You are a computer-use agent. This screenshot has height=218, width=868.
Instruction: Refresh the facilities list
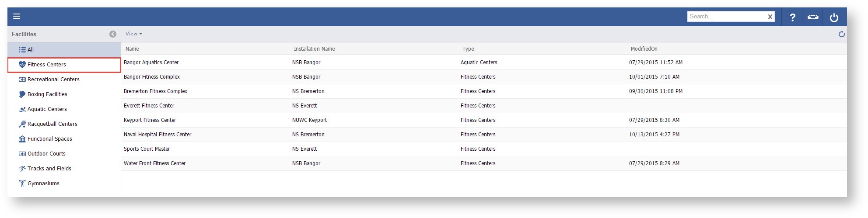pos(841,34)
